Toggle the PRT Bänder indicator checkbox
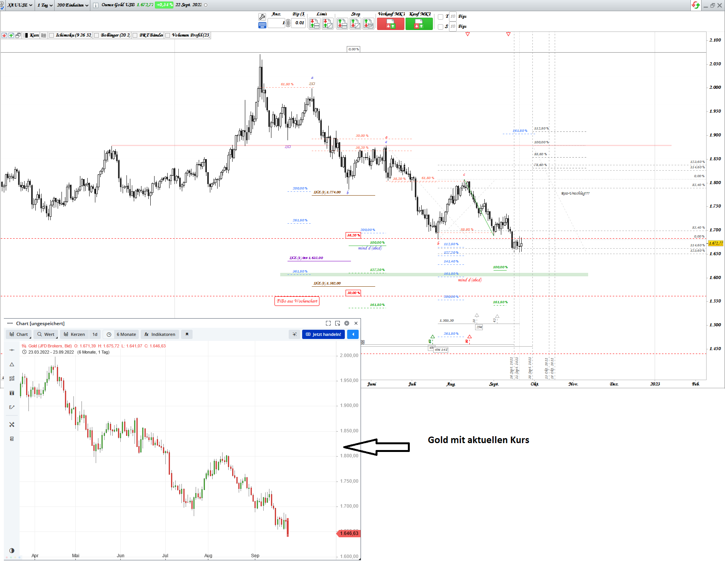The height and width of the screenshot is (588, 725). pos(135,35)
